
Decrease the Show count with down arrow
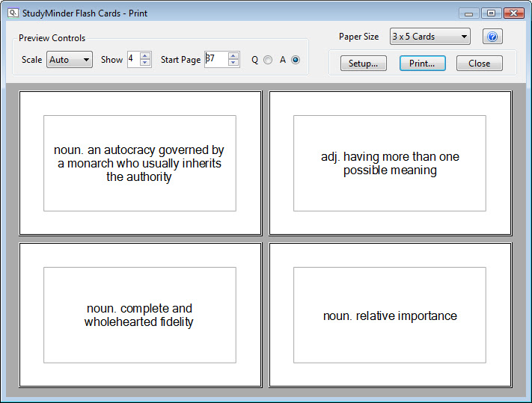click(x=145, y=63)
